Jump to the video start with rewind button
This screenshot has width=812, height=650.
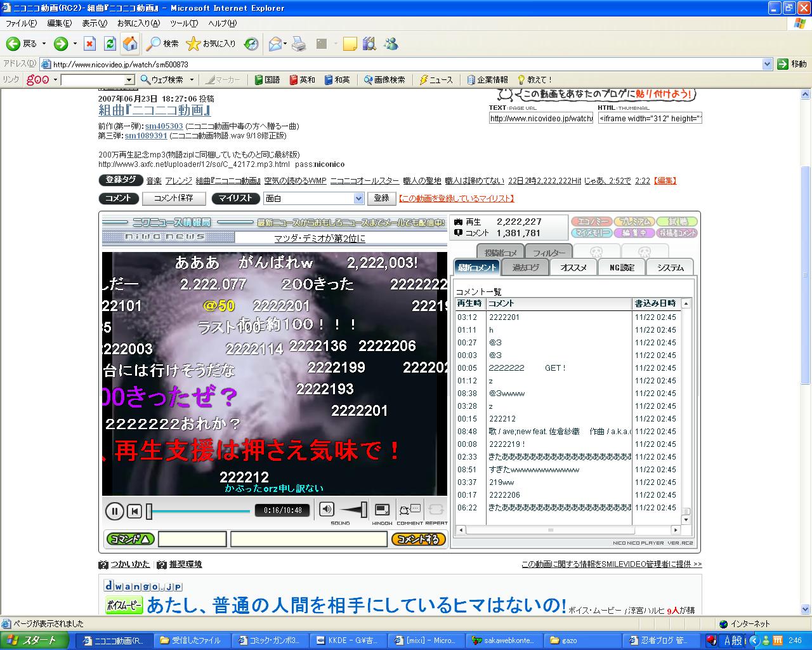pyautogui.click(x=134, y=511)
